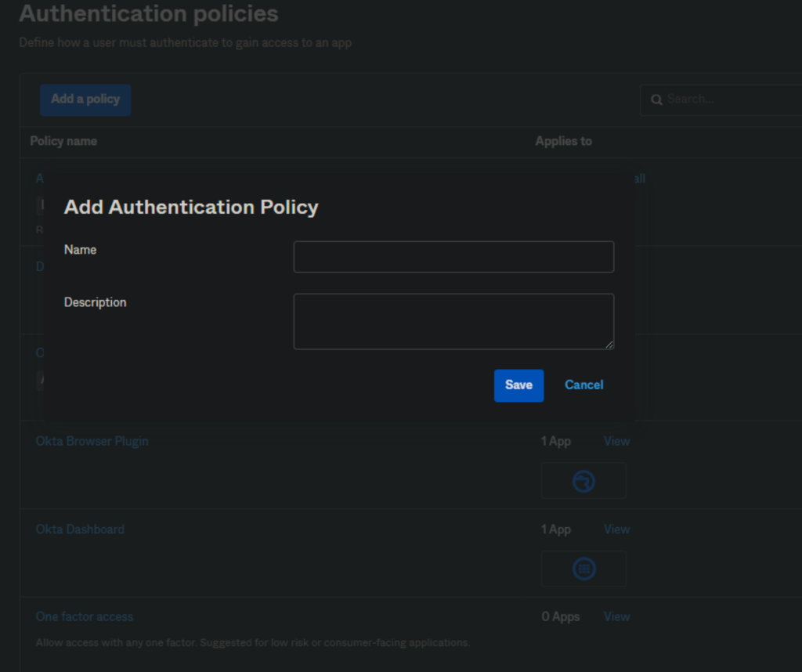Save the new authentication policy

518,385
